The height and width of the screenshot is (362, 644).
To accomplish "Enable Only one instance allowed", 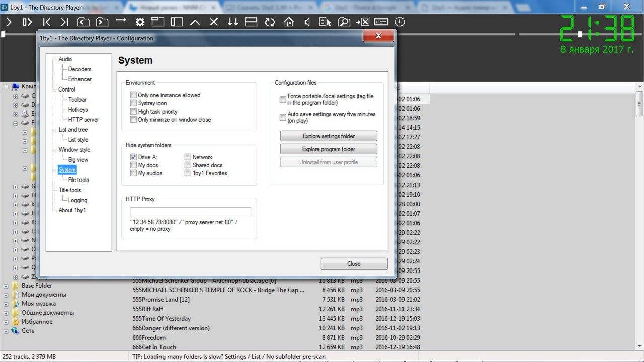I will 133,95.
